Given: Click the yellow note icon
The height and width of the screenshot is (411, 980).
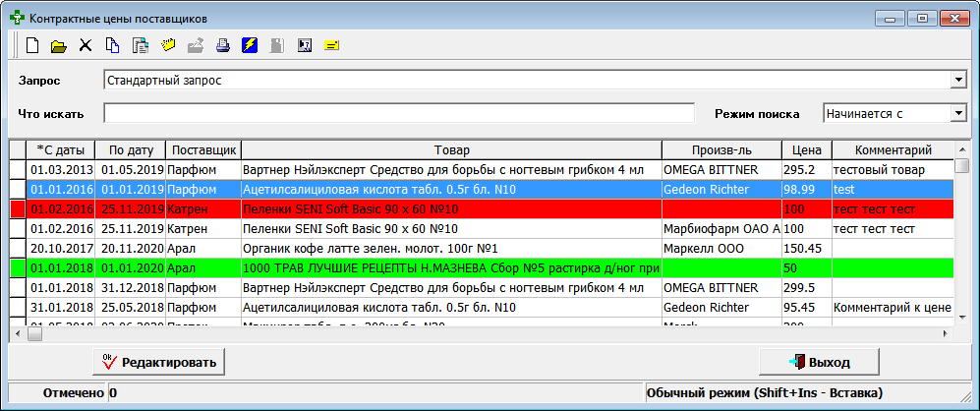Looking at the screenshot, I should pyautogui.click(x=332, y=45).
